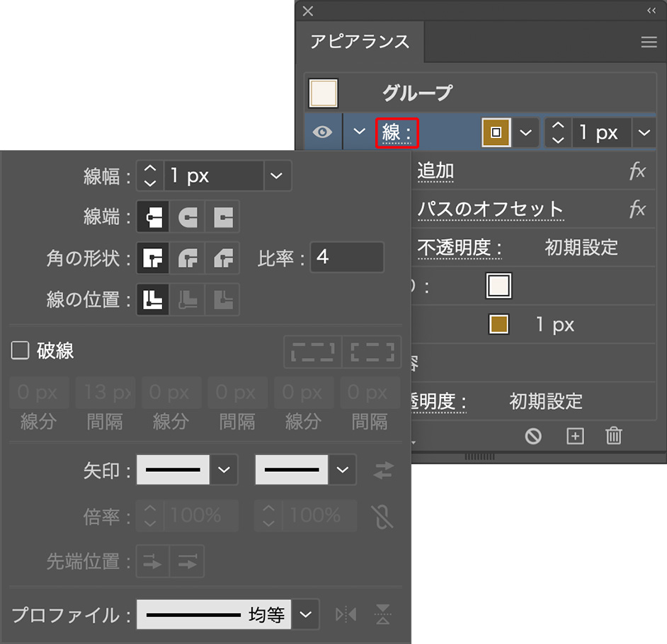Image resolution: width=667 pixels, height=644 pixels.
Task: Enable the 破線 dashed line checkbox
Action: 20,350
